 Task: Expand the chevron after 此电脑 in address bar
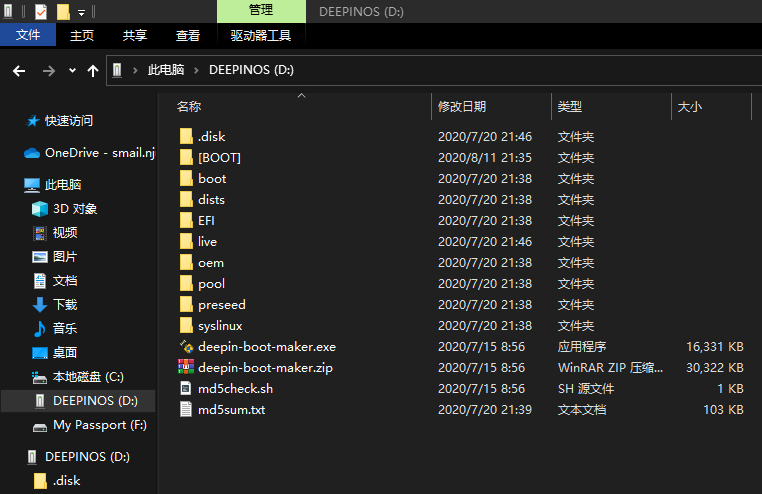pos(196,70)
